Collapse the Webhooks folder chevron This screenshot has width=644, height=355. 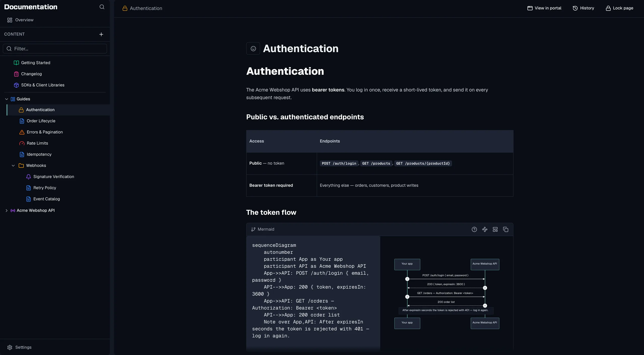point(13,165)
